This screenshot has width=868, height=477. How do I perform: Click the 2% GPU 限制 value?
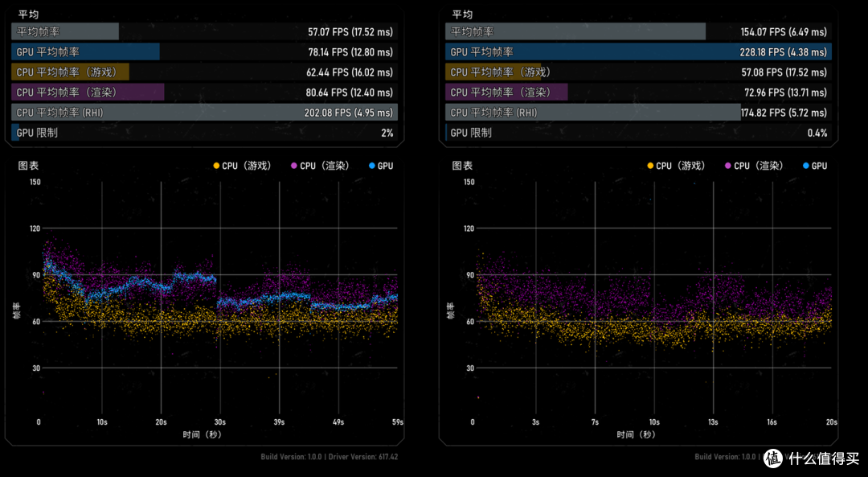387,133
